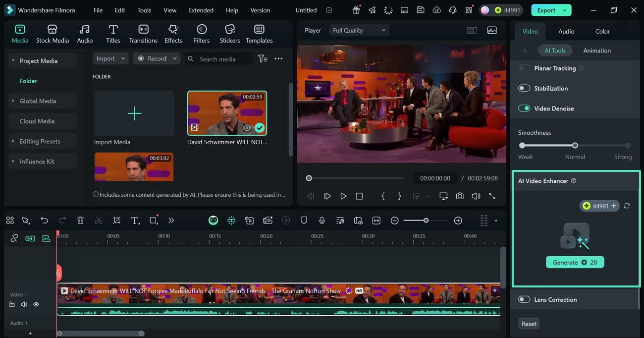This screenshot has width=644, height=338.
Task: Disable the Video Denoise switch
Action: point(524,108)
